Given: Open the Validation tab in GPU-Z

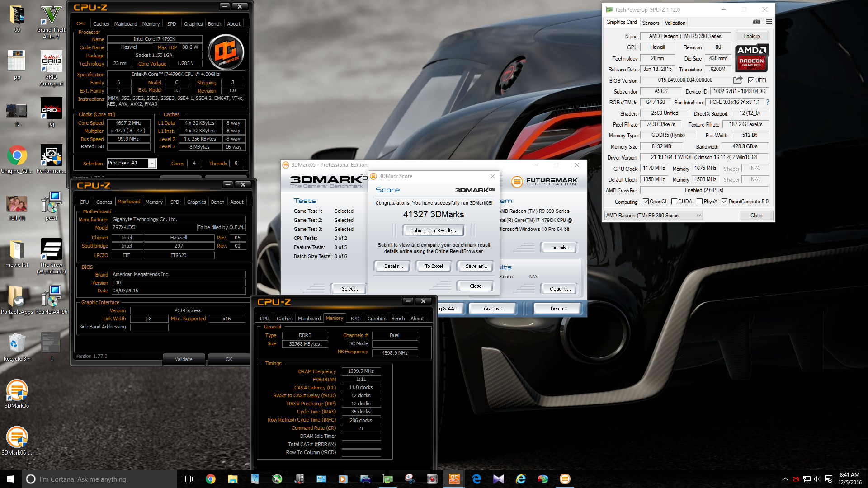Looking at the screenshot, I should pos(675,23).
